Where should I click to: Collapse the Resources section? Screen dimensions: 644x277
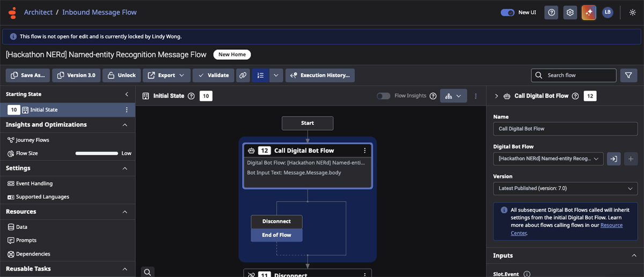point(125,212)
